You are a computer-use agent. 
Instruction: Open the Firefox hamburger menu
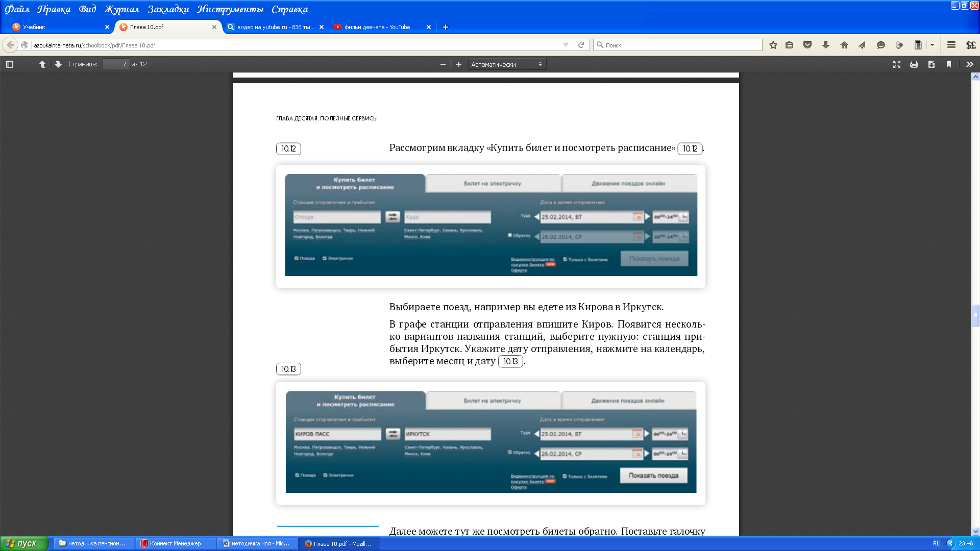click(951, 45)
